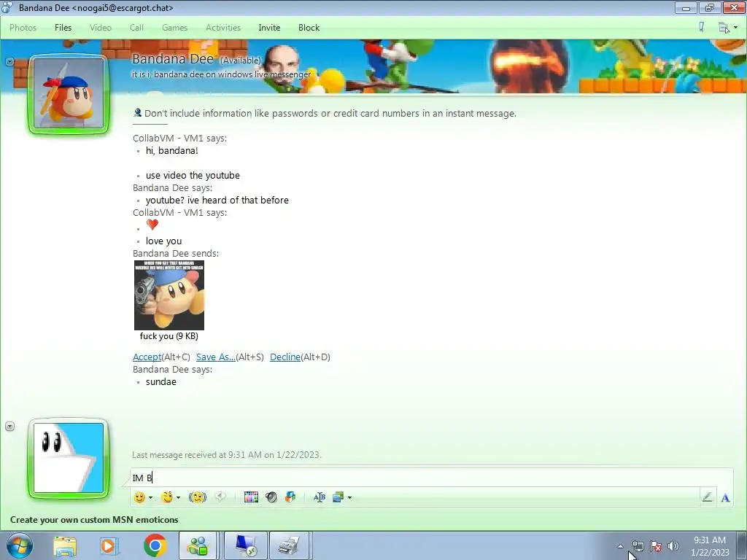Expand the wink selection dropdown arrow
Image resolution: width=747 pixels, height=560 pixels.
click(x=178, y=497)
